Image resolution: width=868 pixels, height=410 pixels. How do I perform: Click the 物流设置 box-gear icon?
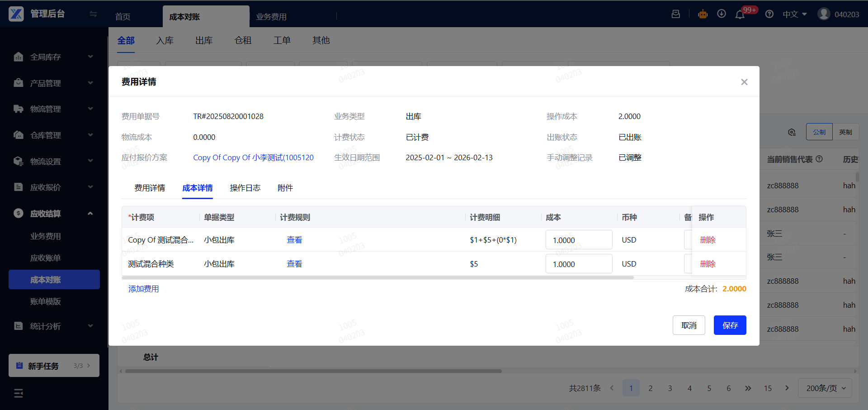[x=19, y=161]
